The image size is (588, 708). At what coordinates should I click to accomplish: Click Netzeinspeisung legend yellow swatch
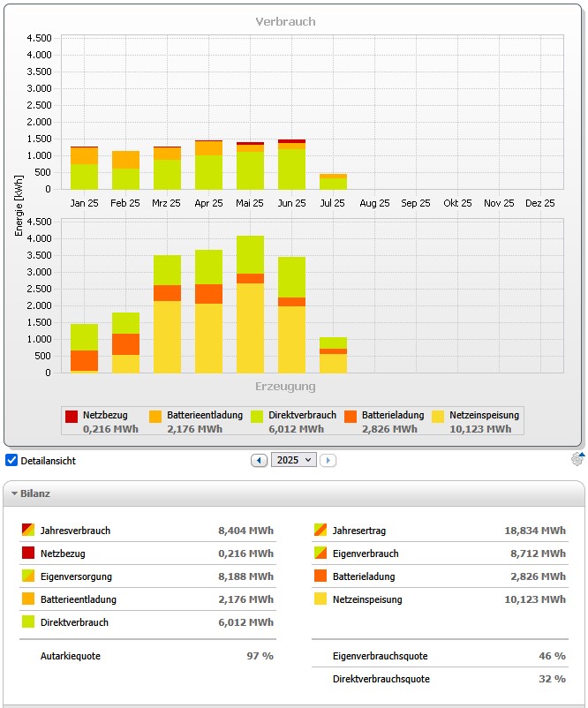point(438,416)
